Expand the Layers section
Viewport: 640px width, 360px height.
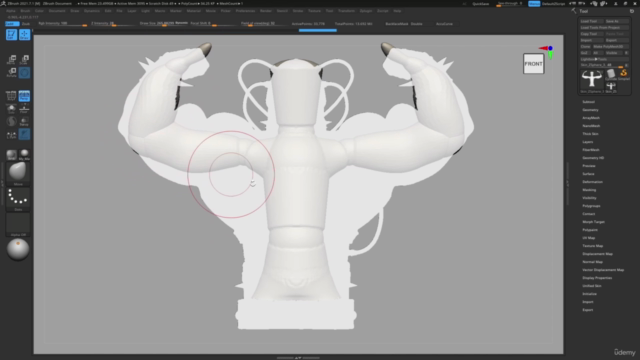point(588,142)
